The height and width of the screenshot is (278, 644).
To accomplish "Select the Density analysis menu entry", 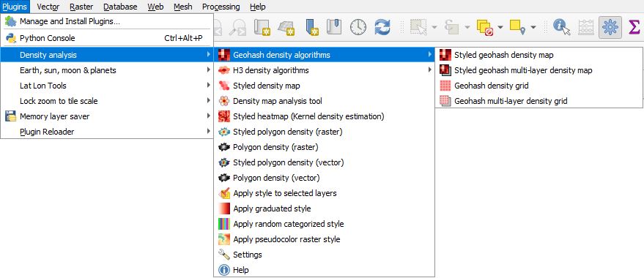I will (x=107, y=55).
